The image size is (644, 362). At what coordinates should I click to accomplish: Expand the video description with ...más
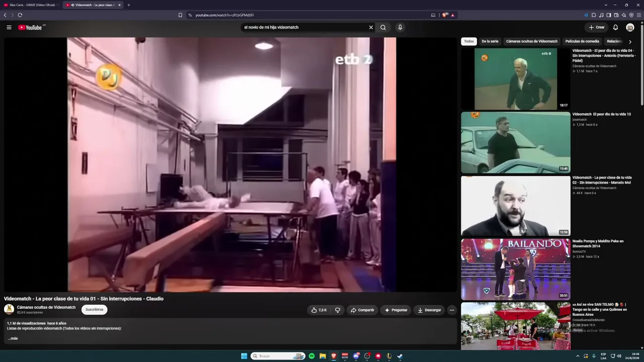click(x=13, y=338)
